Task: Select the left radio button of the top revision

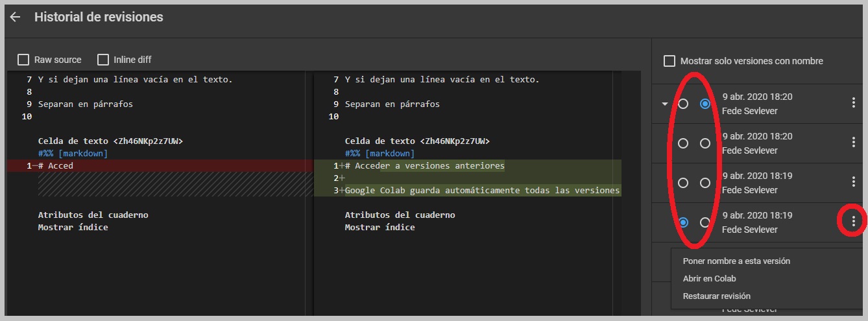Action: (683, 104)
